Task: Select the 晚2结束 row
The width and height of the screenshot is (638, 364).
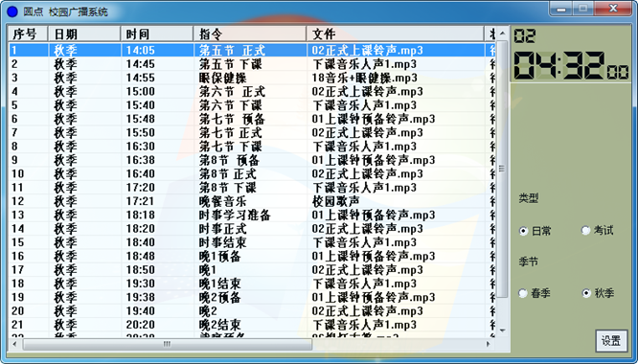Action: pyautogui.click(x=252, y=325)
